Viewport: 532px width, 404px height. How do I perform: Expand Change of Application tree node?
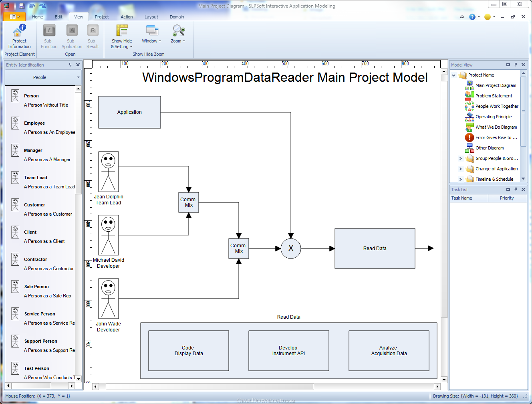click(461, 169)
